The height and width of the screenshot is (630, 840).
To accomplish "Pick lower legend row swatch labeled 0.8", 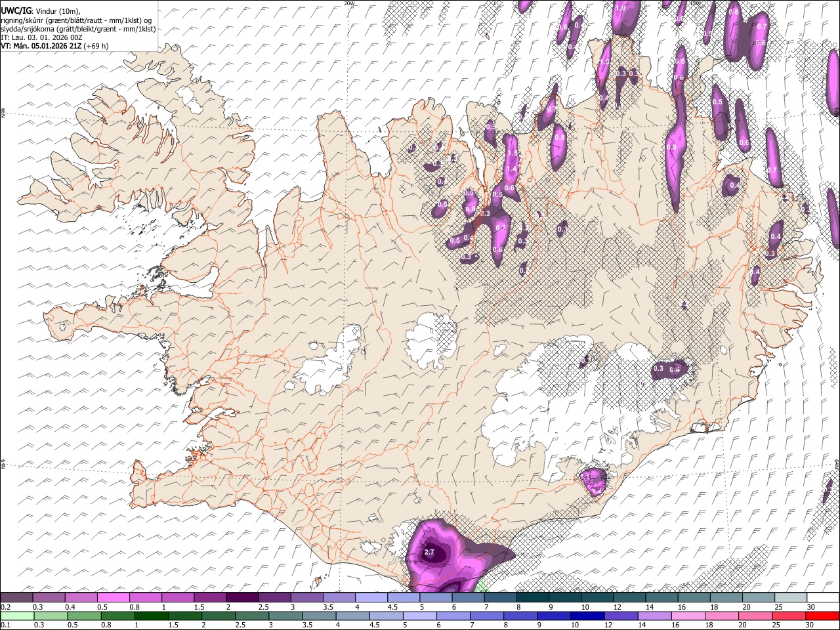I will coord(117,616).
